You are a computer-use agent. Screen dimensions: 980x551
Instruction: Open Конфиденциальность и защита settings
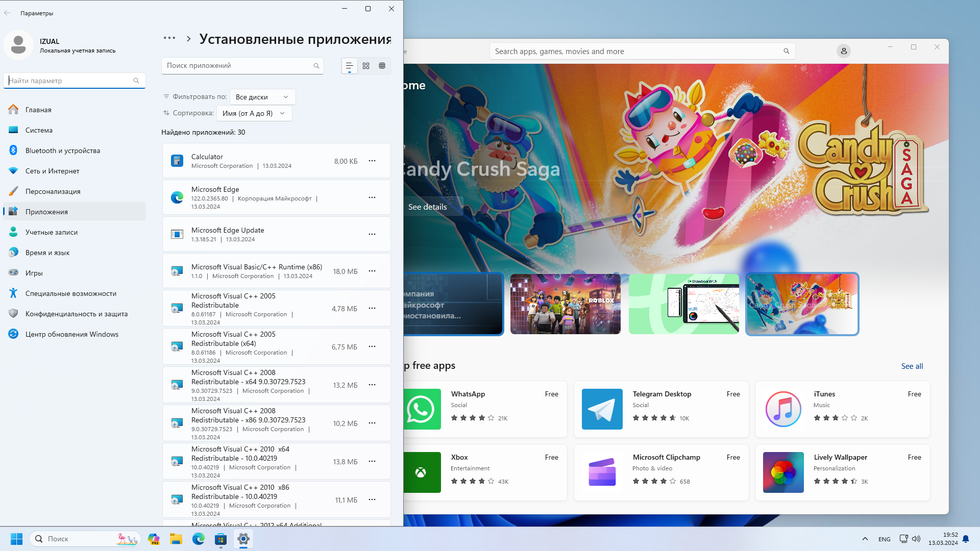(x=75, y=314)
